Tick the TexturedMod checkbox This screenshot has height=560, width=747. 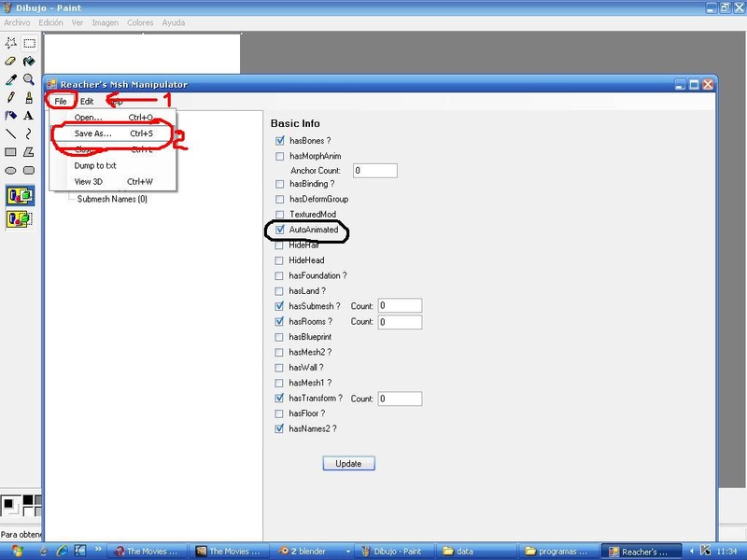[279, 215]
